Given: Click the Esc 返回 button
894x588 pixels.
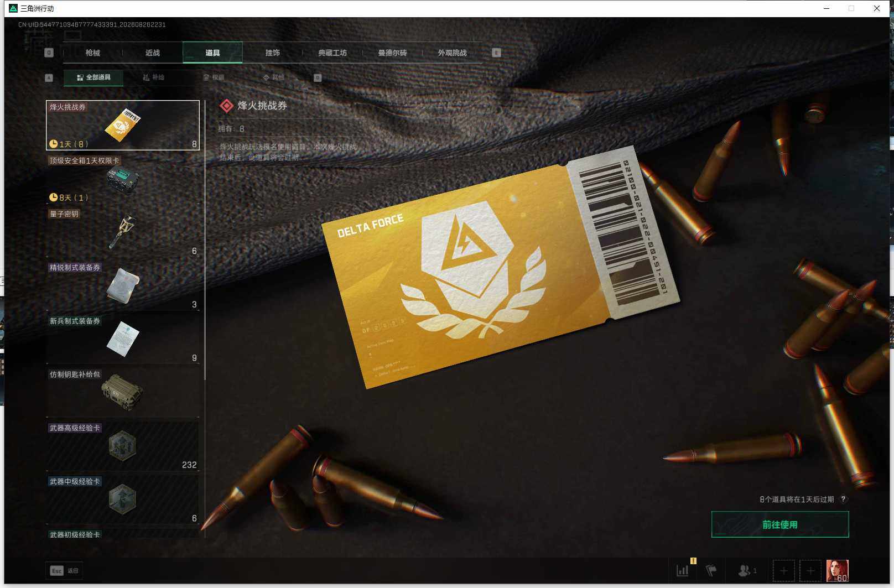Looking at the screenshot, I should [64, 570].
